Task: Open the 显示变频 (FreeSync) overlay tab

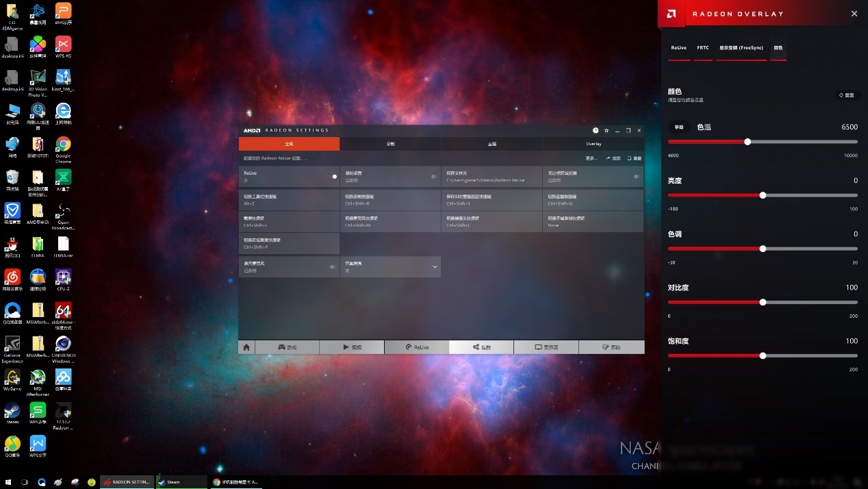Action: [x=741, y=48]
